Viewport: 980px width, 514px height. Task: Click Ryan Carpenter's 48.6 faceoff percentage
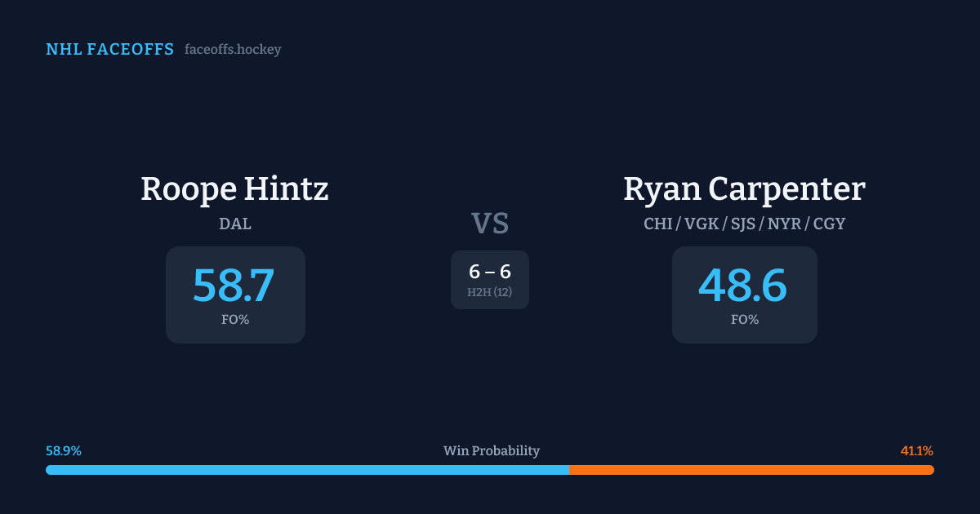click(x=743, y=286)
